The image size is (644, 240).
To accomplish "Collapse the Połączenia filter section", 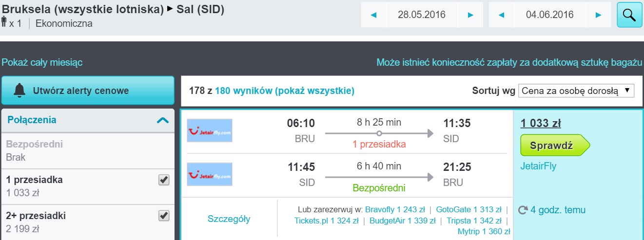I will [x=163, y=120].
